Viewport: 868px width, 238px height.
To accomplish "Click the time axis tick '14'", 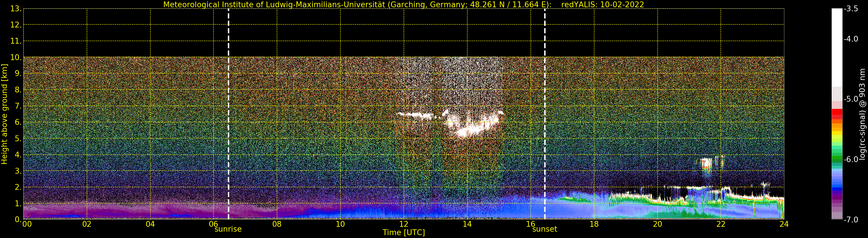I will click(x=467, y=224).
